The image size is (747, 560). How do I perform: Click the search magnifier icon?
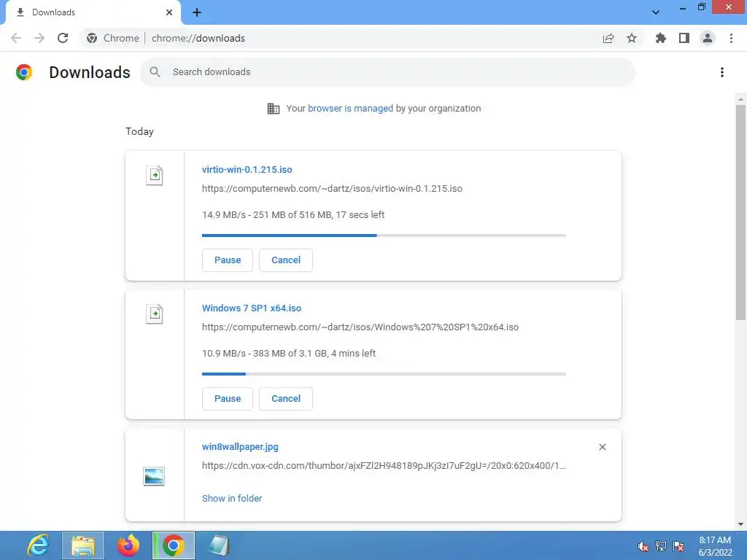155,72
